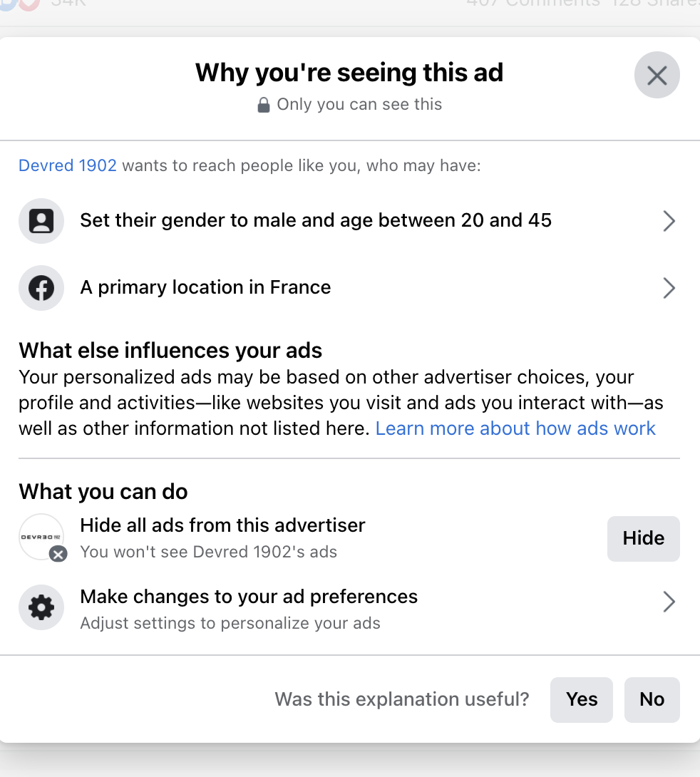Answer Yes to explanation useful question

pos(581,699)
